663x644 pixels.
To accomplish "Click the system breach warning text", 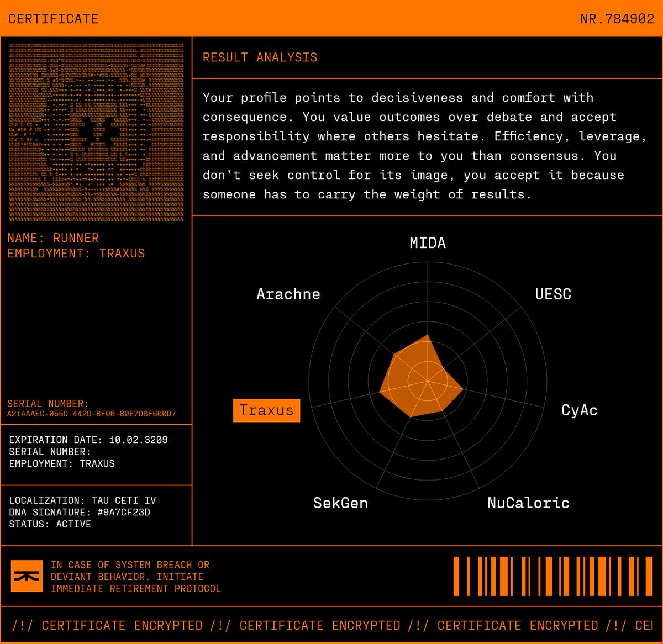I will 136,577.
